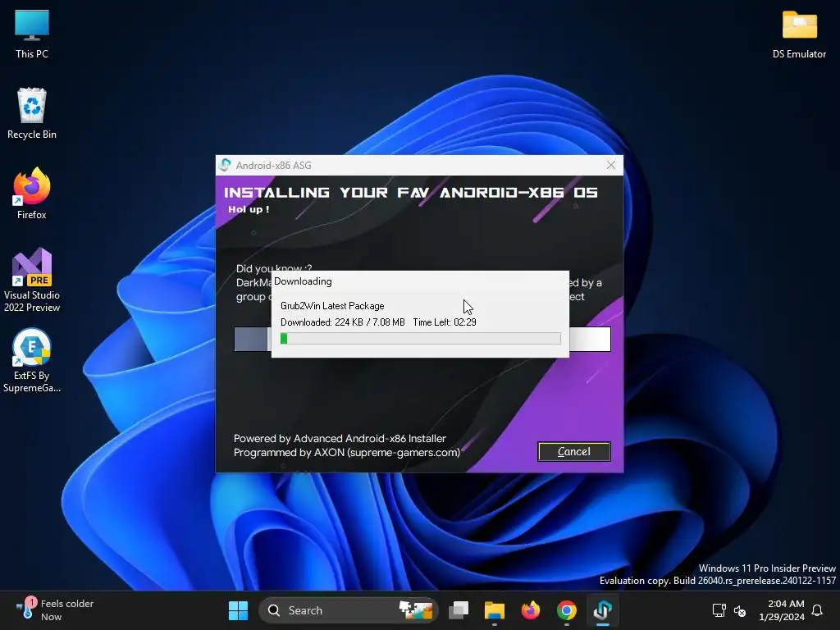Click the 'Hol up !' subtitle text
The image size is (840, 630).
coord(249,209)
